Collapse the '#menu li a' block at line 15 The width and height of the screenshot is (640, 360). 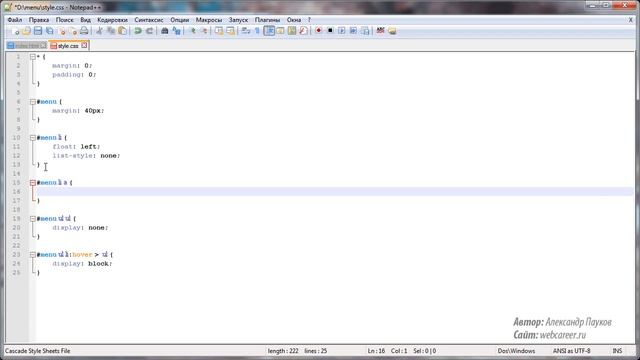point(33,183)
